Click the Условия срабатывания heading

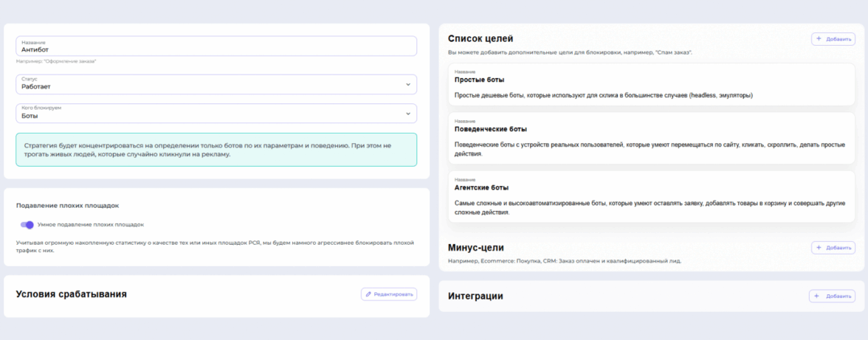(72, 294)
